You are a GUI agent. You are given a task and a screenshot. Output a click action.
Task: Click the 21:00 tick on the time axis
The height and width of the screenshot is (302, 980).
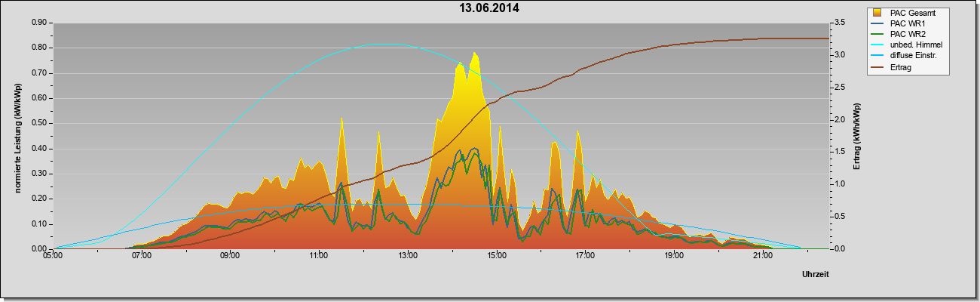click(763, 257)
